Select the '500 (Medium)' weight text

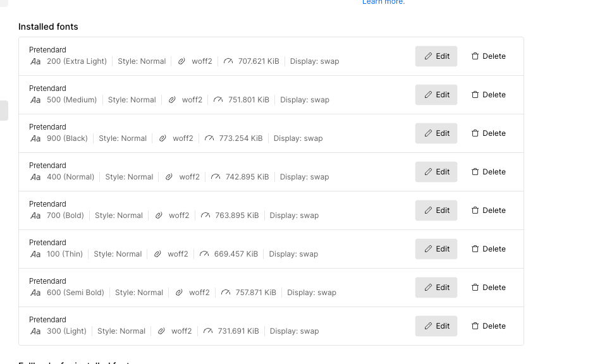[x=71, y=100]
